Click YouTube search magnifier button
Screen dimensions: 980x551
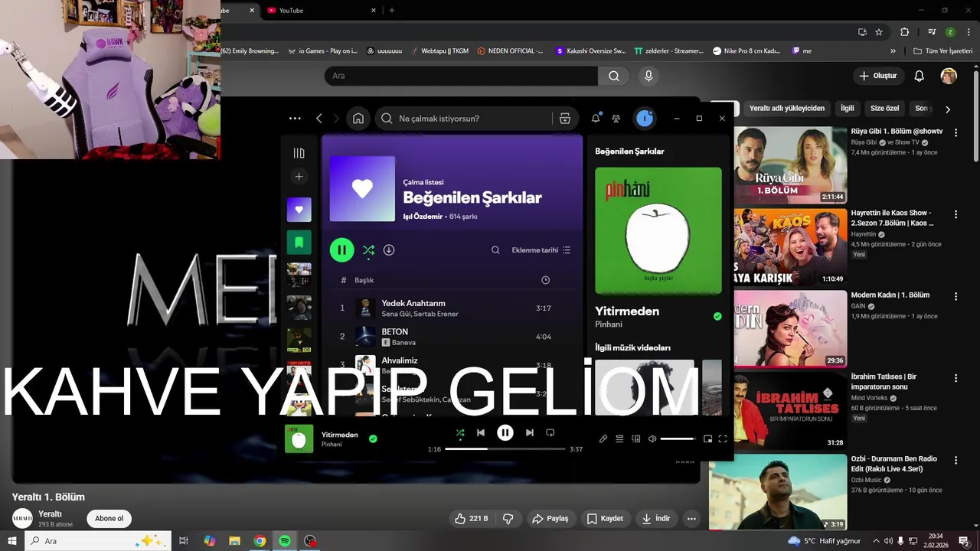[614, 76]
